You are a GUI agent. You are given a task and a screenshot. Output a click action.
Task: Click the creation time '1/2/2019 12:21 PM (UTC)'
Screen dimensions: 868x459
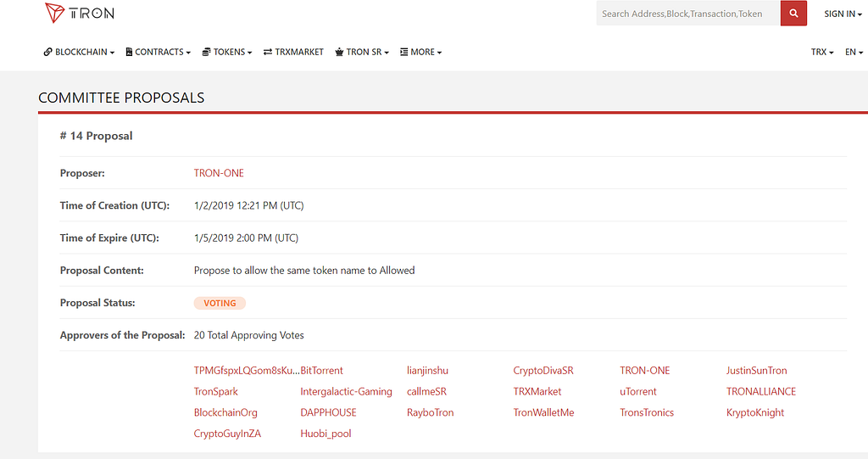click(248, 205)
